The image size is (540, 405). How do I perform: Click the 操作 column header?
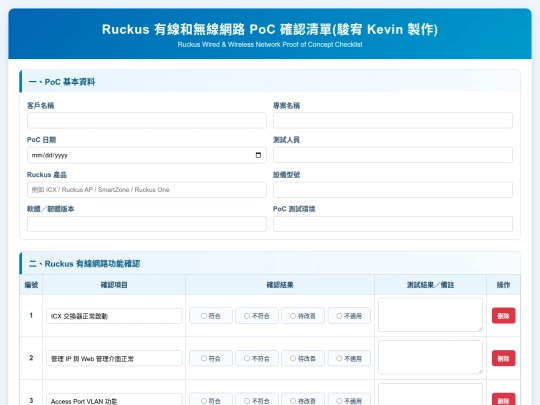point(503,285)
